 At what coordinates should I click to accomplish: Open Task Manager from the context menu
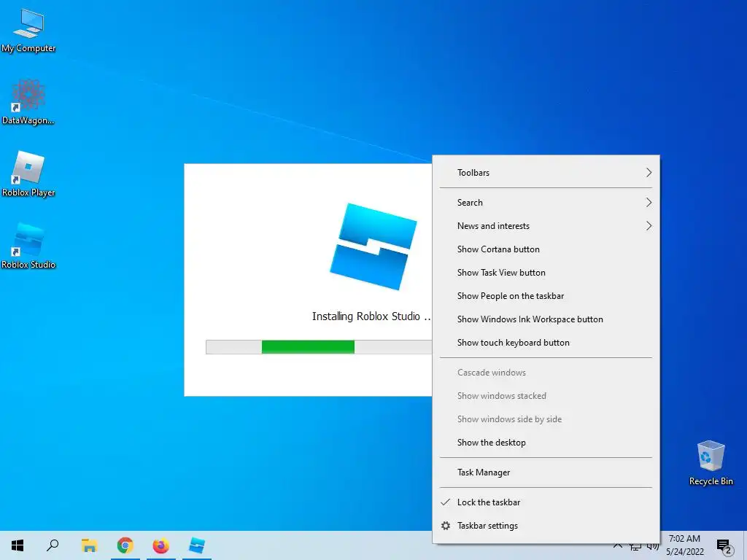click(x=546, y=472)
